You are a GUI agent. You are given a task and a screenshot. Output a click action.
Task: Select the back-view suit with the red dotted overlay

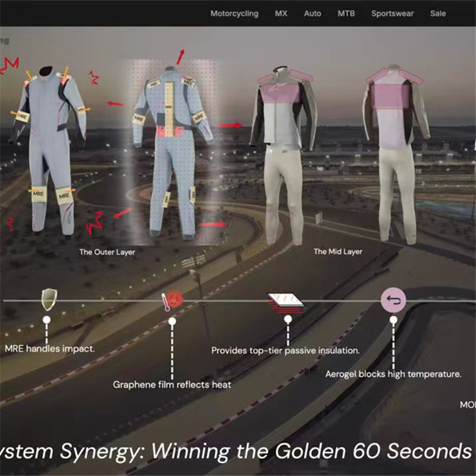tap(173, 149)
